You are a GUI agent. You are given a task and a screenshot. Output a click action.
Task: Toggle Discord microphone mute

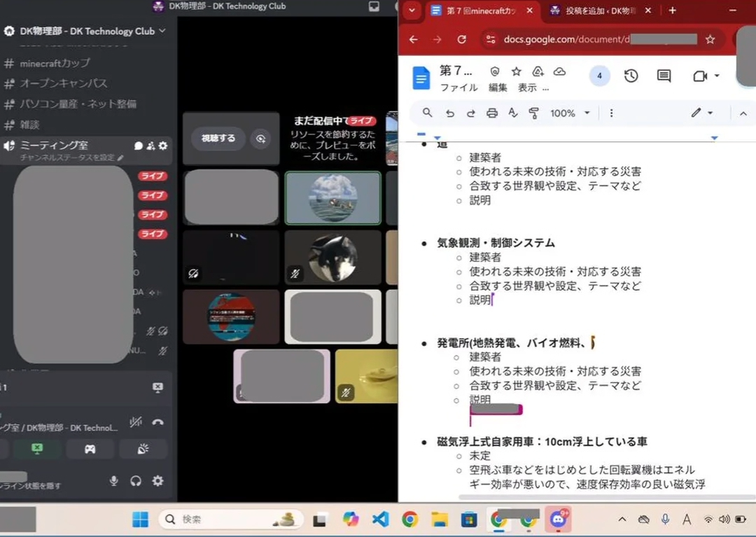[113, 480]
